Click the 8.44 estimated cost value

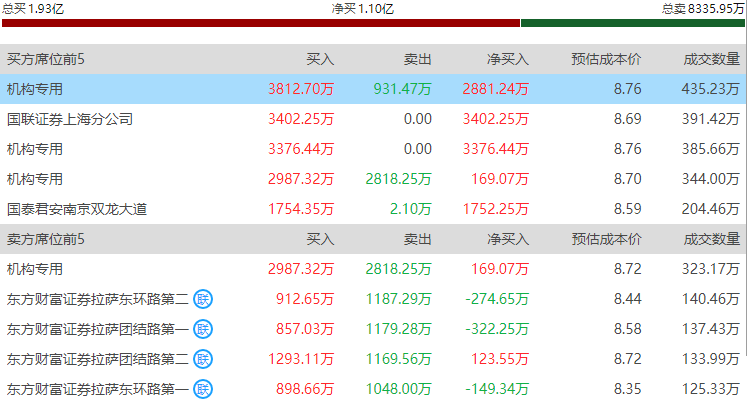click(627, 299)
